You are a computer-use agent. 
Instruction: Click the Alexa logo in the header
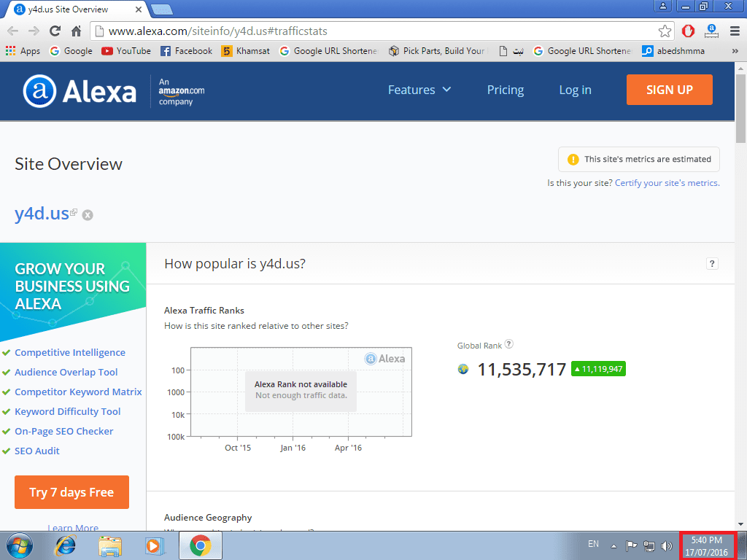pyautogui.click(x=80, y=91)
